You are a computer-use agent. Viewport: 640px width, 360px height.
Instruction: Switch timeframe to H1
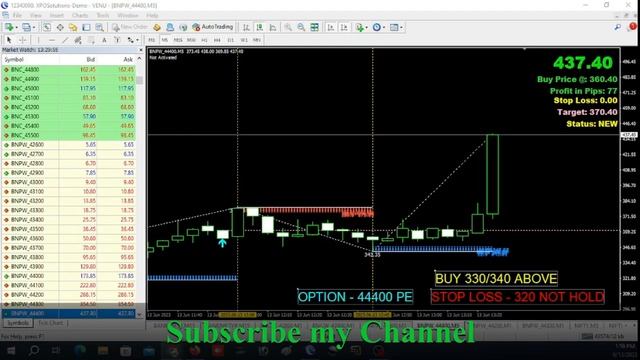(204, 40)
